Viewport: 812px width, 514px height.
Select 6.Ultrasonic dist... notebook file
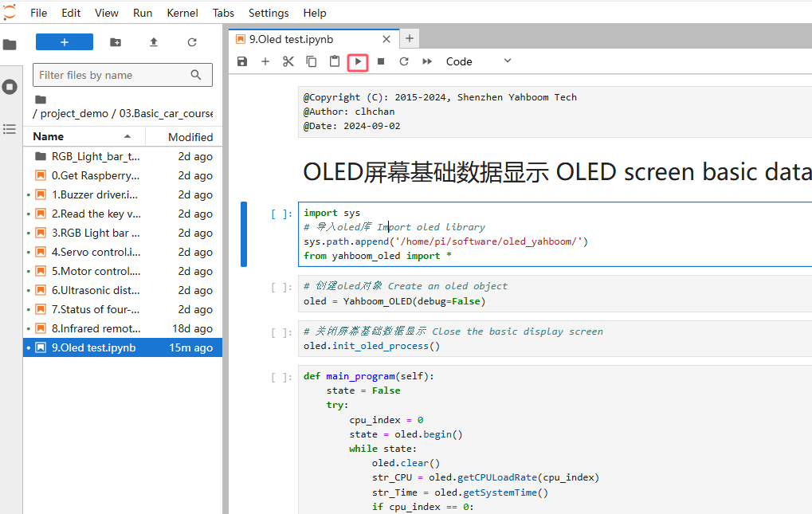[123, 290]
